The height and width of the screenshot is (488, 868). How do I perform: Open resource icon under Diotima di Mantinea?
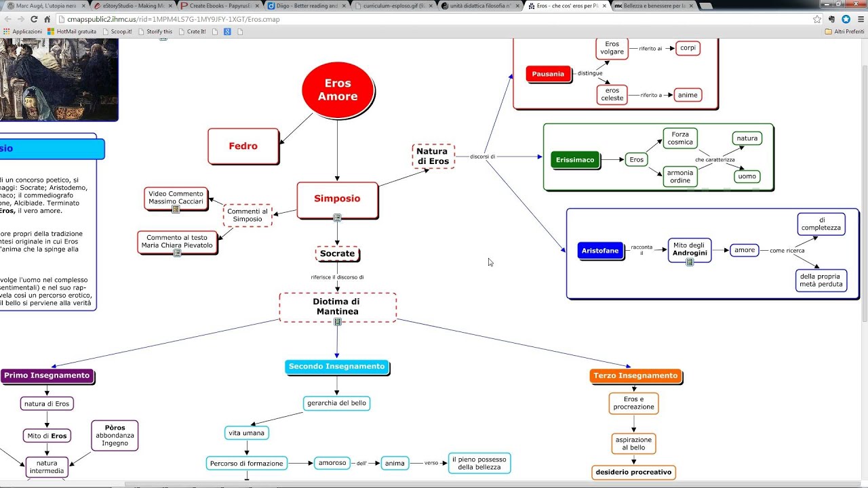click(x=337, y=321)
